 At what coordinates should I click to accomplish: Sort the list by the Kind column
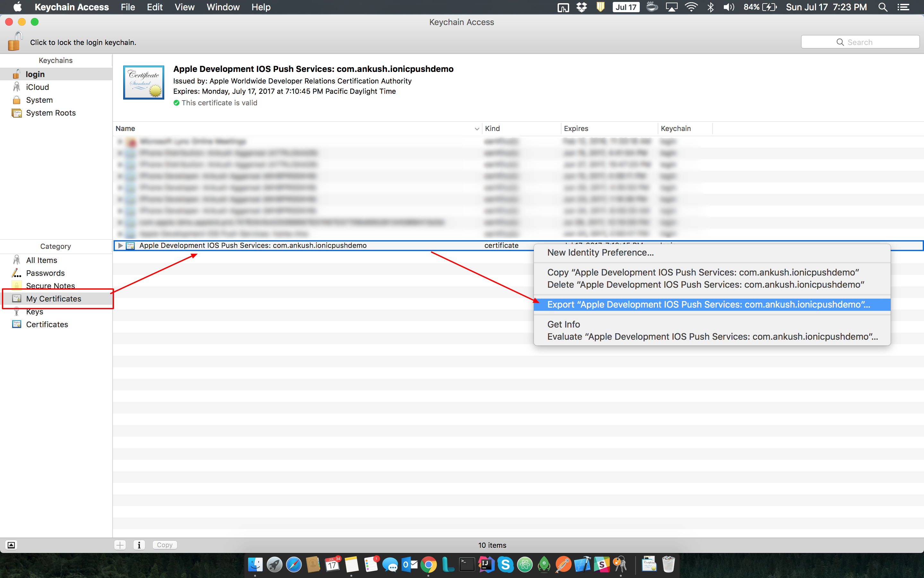(522, 129)
